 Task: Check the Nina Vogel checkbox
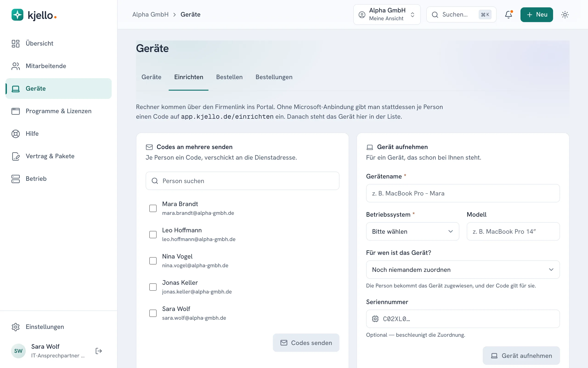tap(153, 261)
